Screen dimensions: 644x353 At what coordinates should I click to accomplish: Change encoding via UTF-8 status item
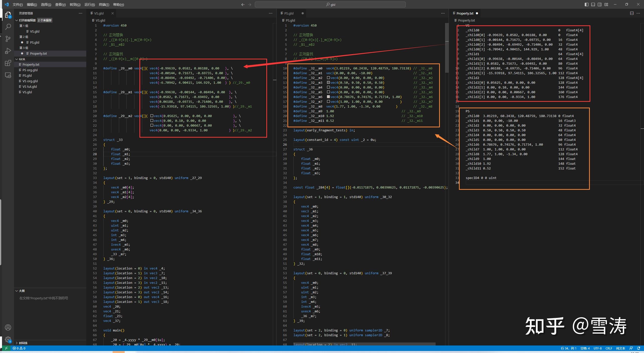click(598, 348)
